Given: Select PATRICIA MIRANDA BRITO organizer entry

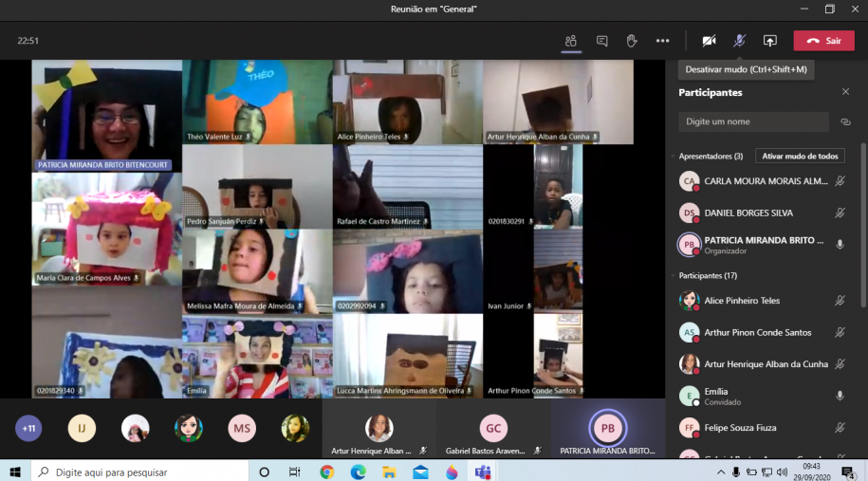Looking at the screenshot, I should click(x=763, y=245).
